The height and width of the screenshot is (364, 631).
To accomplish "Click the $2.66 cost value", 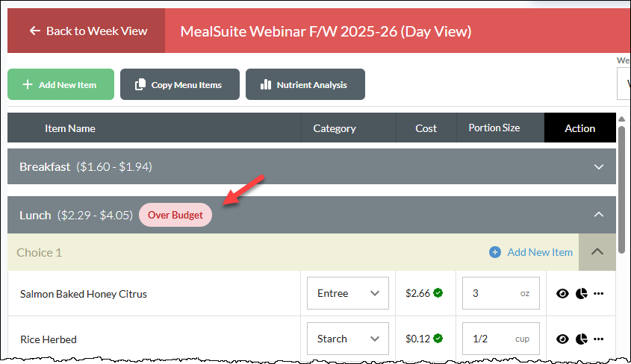I will click(417, 293).
